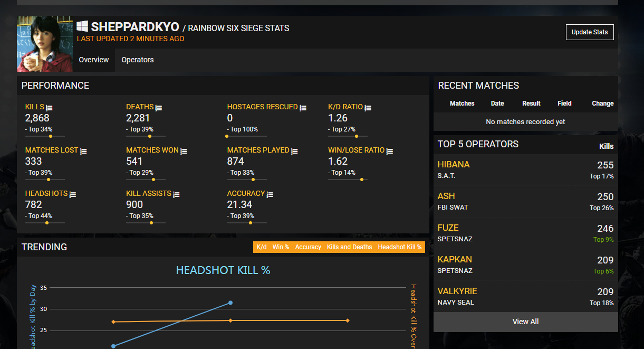The image size is (644, 349).
Task: Display the Kills and Deaths trend
Action: (x=349, y=247)
